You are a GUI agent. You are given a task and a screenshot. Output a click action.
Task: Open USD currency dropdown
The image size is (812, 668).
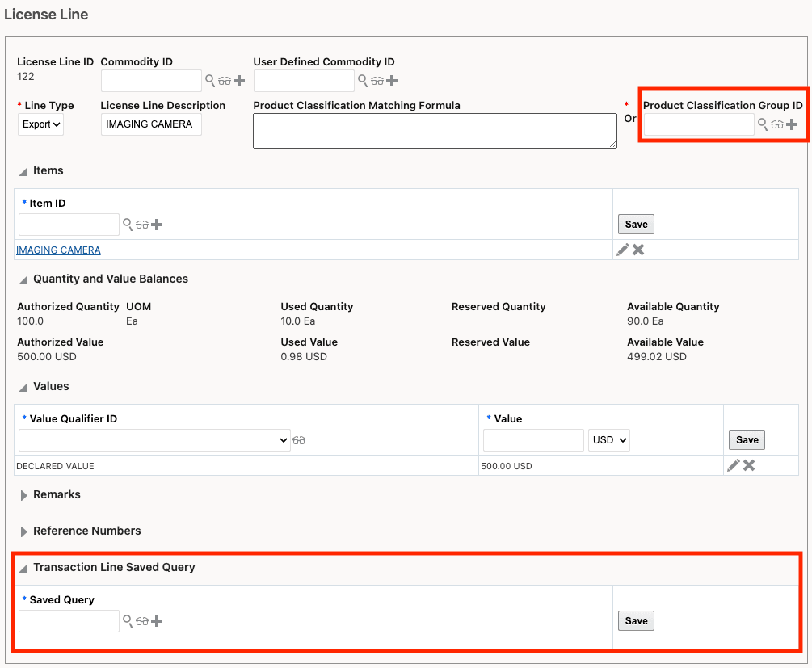click(609, 440)
